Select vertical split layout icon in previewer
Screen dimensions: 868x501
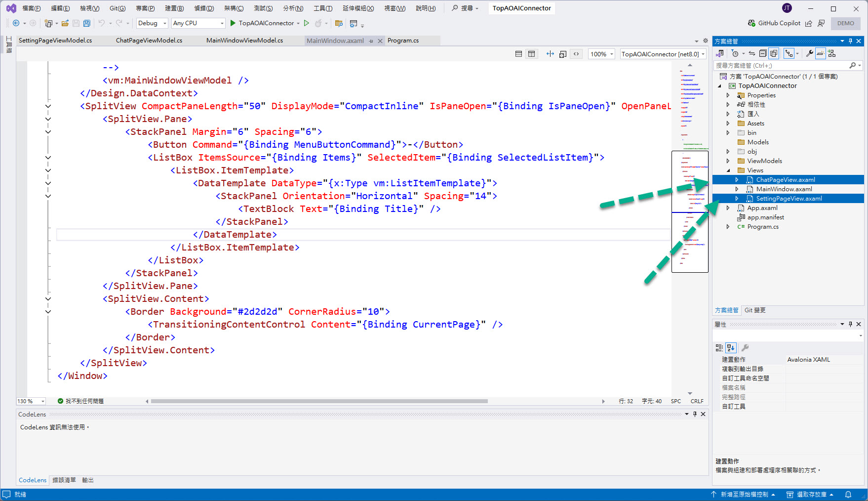point(531,54)
